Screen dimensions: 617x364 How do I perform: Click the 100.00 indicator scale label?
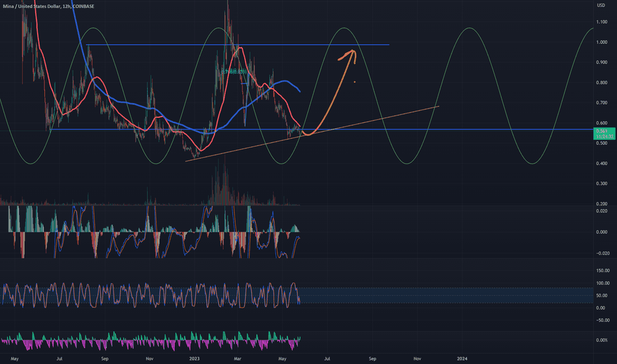click(x=603, y=283)
